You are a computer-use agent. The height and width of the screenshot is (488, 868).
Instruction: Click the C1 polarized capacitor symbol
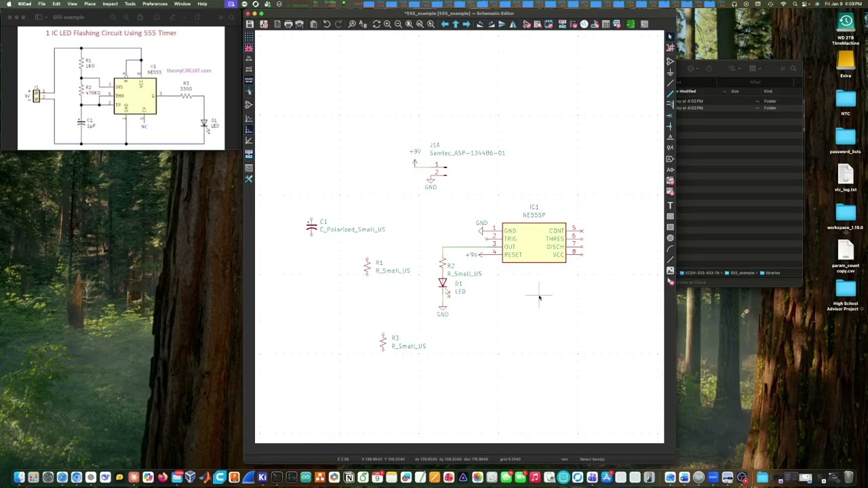click(311, 226)
